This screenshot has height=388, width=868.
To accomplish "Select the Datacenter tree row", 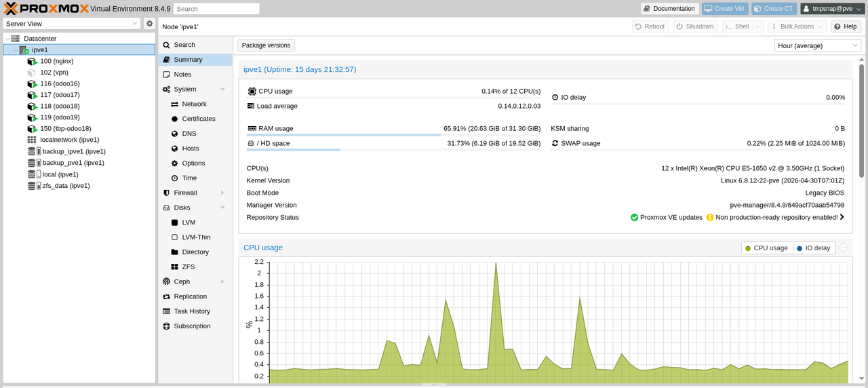I will click(79, 39).
